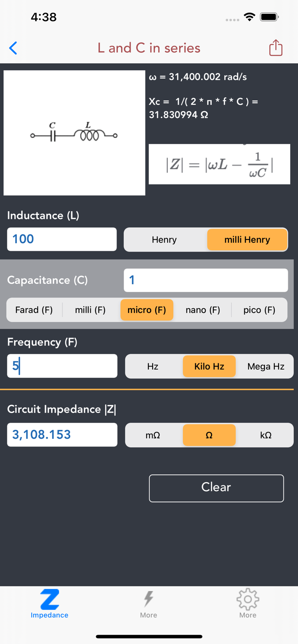
Task: Select the milli Henry option
Action: [x=247, y=239]
